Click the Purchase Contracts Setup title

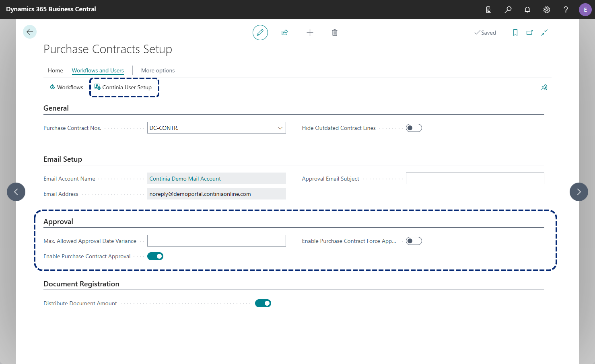pyautogui.click(x=108, y=49)
